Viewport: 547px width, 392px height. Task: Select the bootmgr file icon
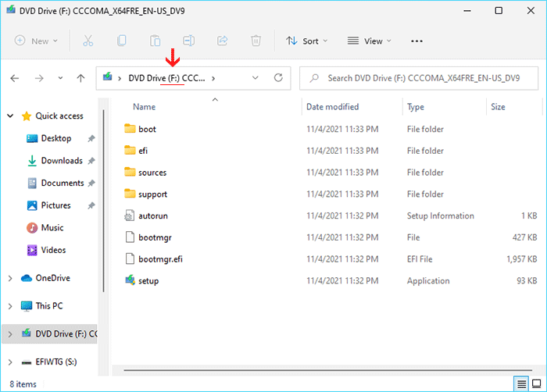point(130,237)
